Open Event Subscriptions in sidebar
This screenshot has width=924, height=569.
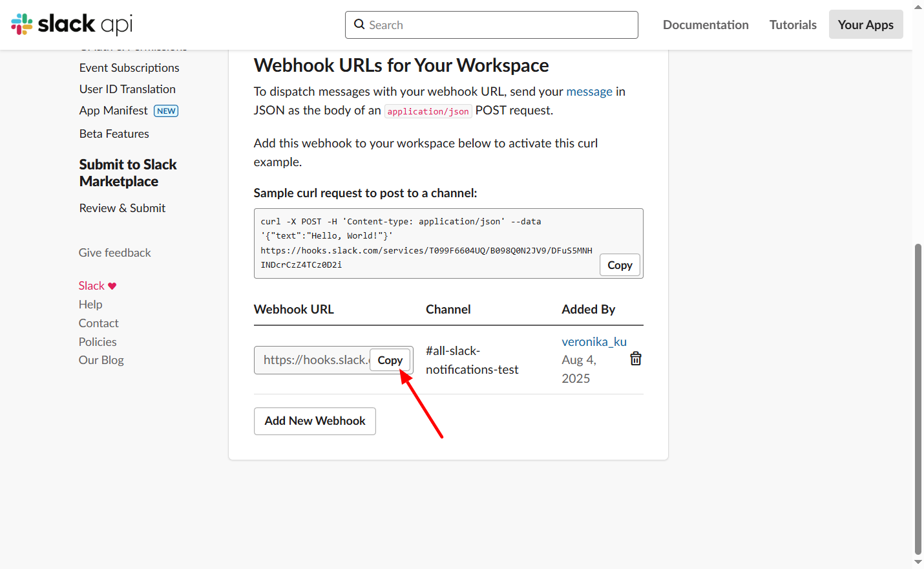pyautogui.click(x=129, y=68)
